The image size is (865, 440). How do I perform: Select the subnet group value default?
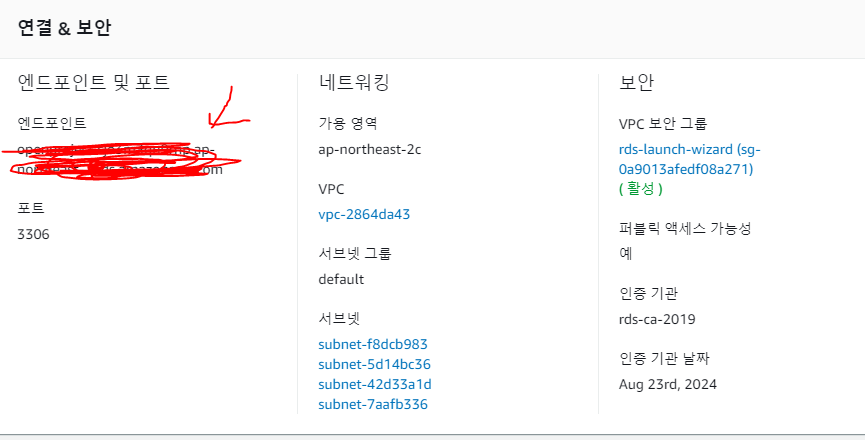click(x=341, y=279)
